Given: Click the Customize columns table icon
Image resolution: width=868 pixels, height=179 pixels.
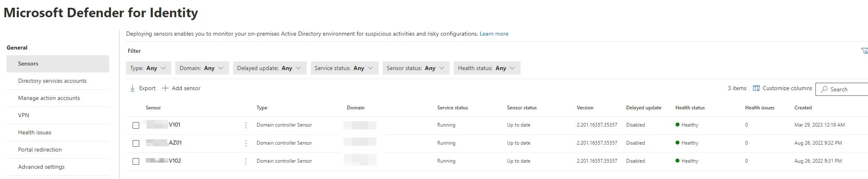Looking at the screenshot, I should point(756,88).
